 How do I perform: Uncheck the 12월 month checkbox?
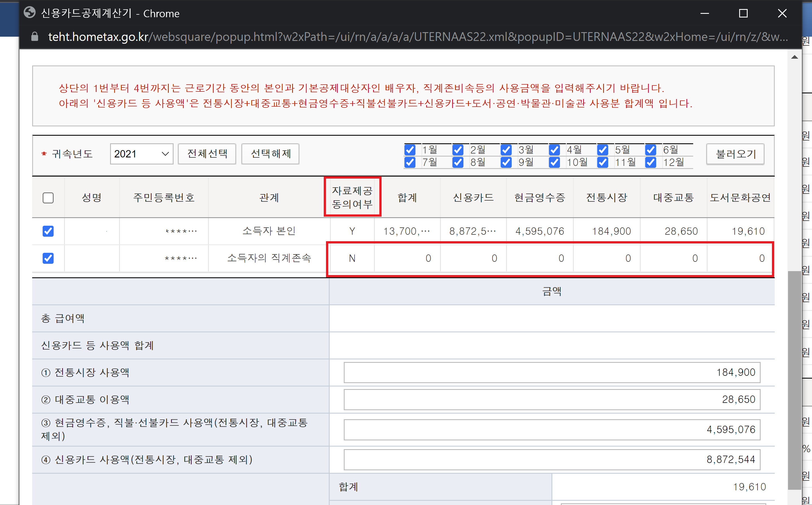tap(651, 163)
